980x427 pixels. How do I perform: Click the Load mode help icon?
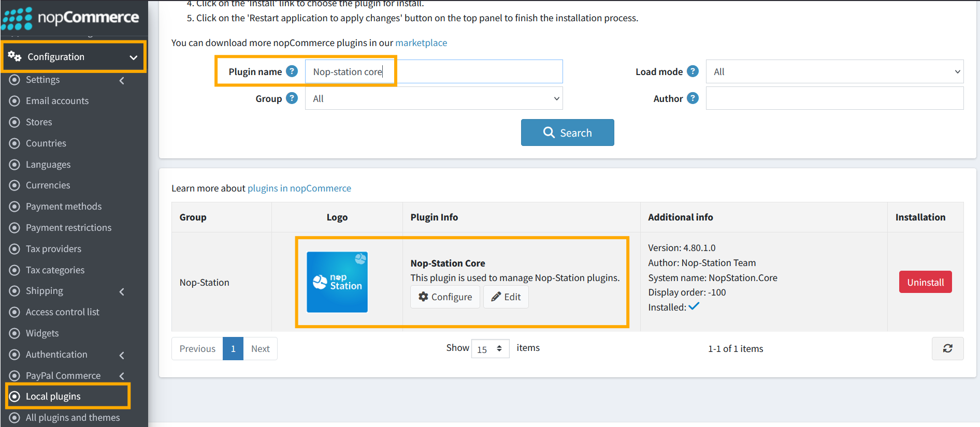[693, 71]
